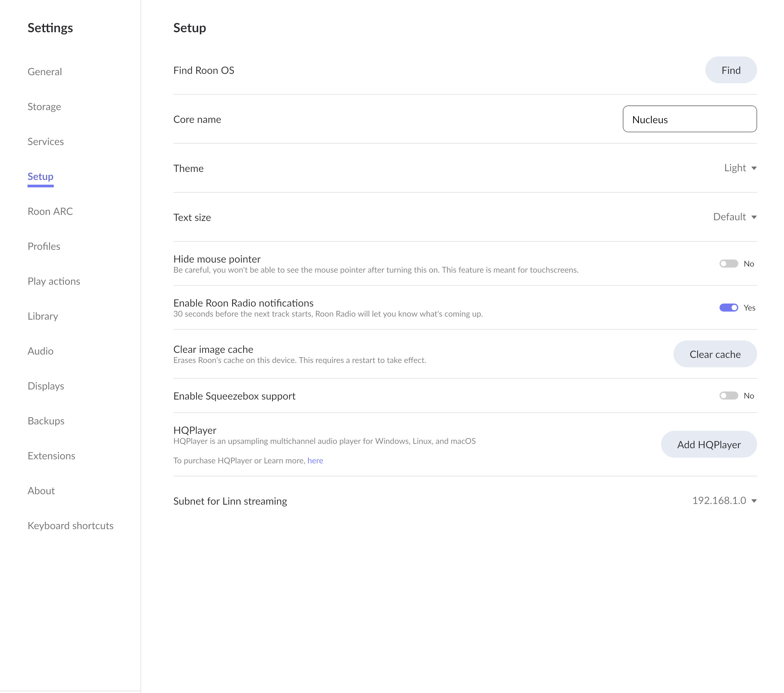Click the Core name text field
This screenshot has height=693, width=784.
tap(689, 119)
